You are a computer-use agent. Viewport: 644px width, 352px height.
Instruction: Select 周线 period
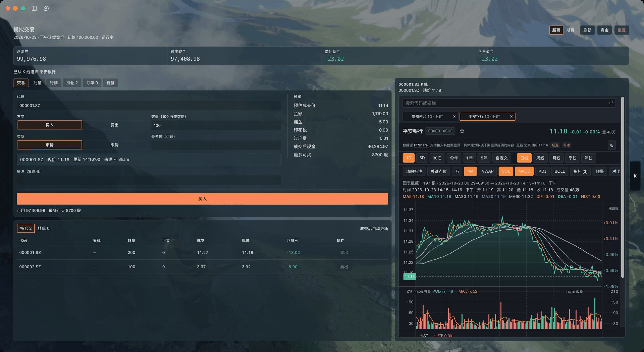(540, 158)
